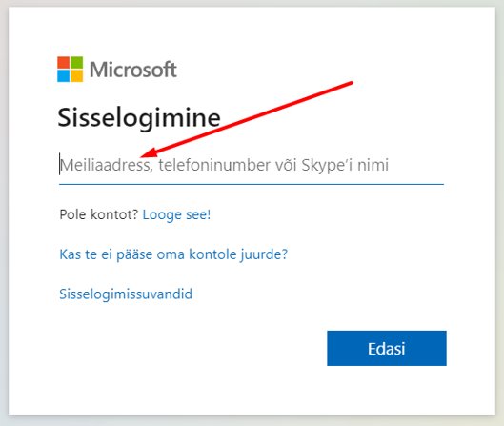504x426 pixels.
Task: Click the gray Microsoft wordmark text
Action: pyautogui.click(x=133, y=70)
